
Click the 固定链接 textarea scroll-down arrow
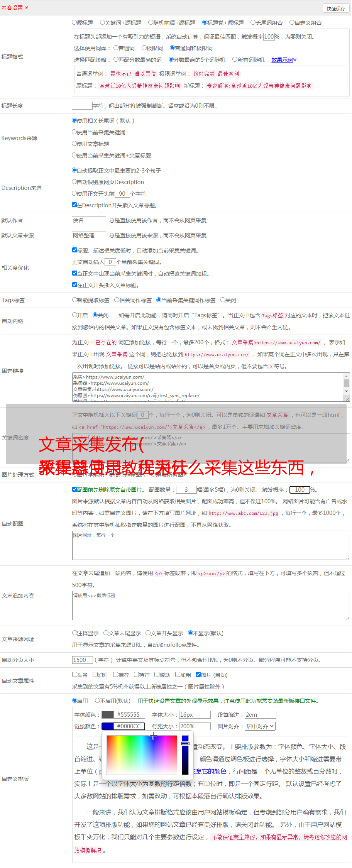point(346,391)
